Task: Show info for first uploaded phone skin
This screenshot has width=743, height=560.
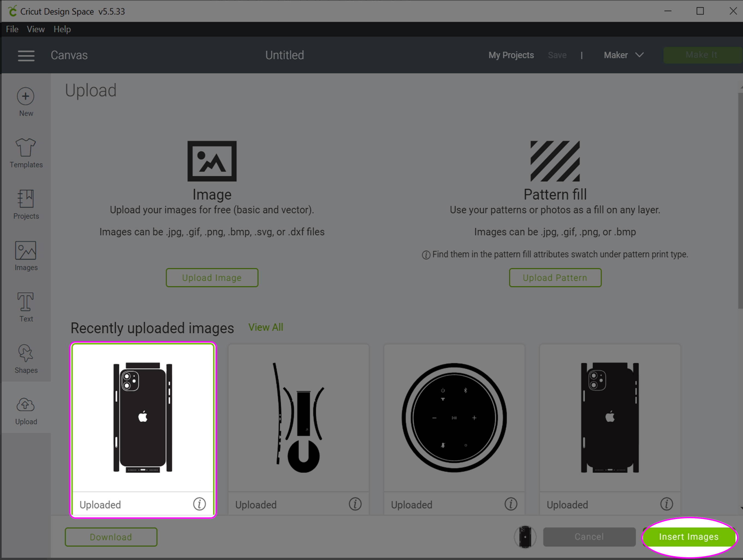Action: click(x=199, y=504)
